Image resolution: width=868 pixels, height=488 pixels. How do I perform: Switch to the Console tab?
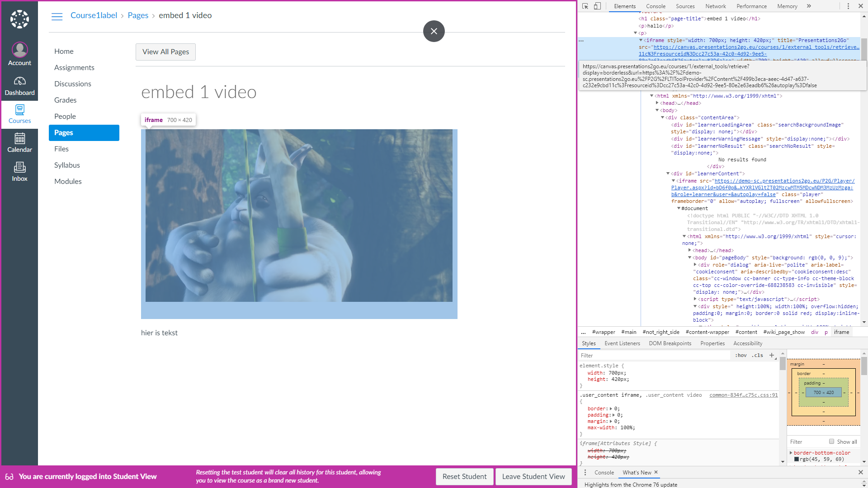pyautogui.click(x=656, y=6)
